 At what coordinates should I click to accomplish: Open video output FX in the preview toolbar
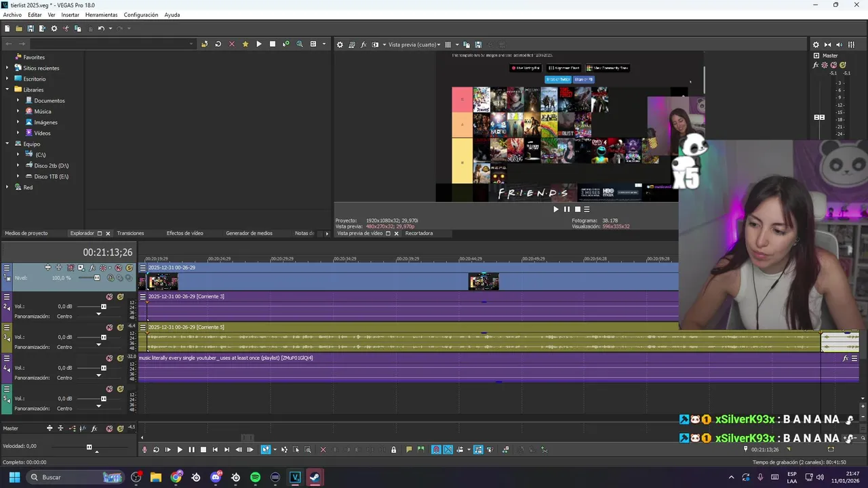coord(363,45)
